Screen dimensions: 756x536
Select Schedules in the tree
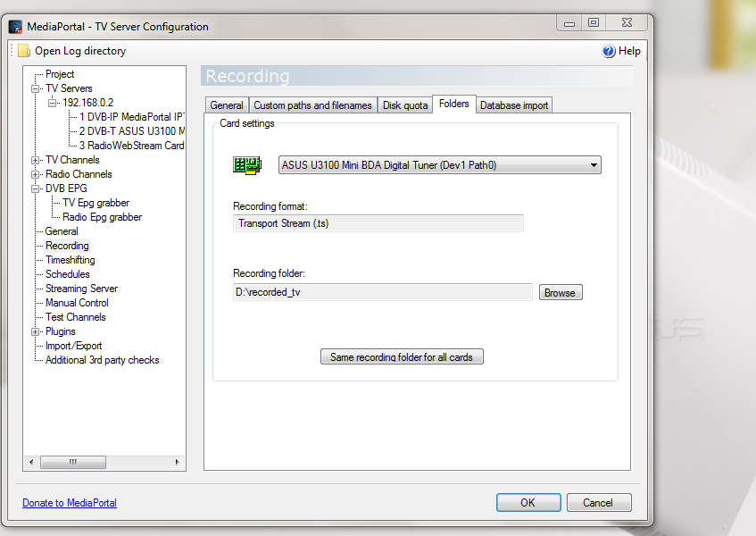point(68,274)
